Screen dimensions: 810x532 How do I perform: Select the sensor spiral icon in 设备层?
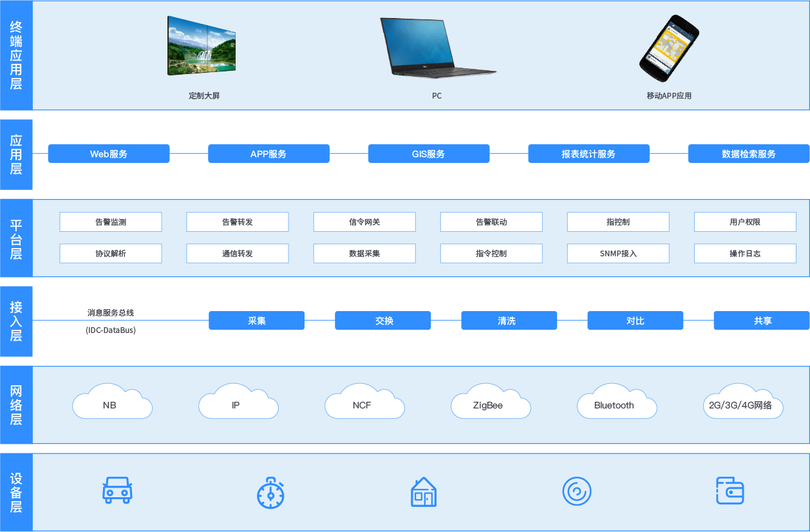(578, 490)
